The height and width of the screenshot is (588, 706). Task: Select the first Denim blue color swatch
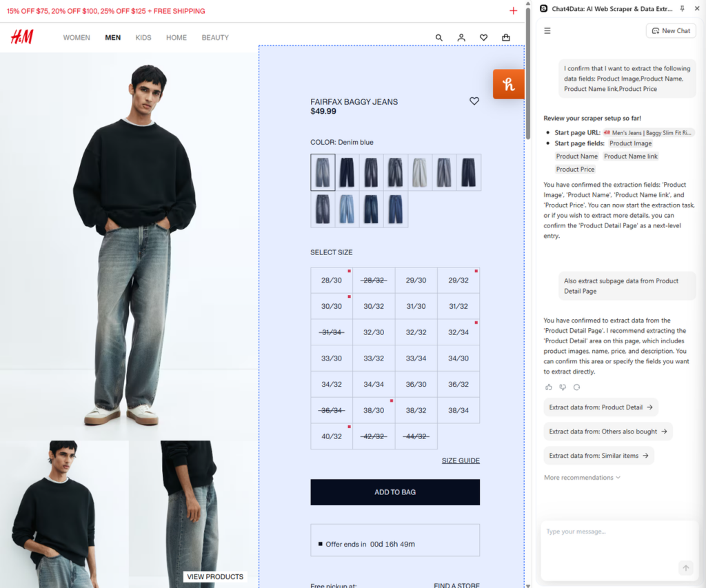click(x=323, y=172)
